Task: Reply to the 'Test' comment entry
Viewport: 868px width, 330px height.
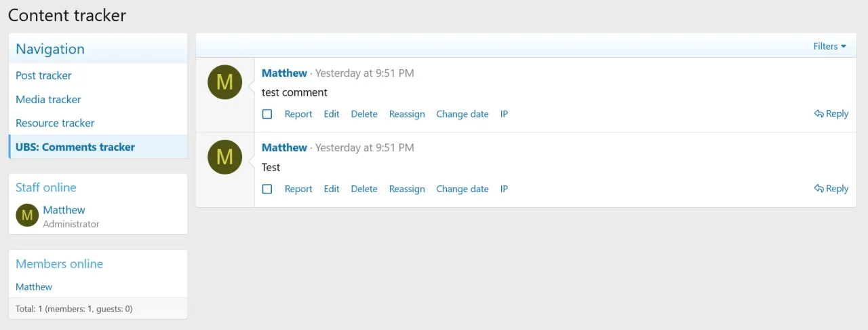Action: click(831, 189)
